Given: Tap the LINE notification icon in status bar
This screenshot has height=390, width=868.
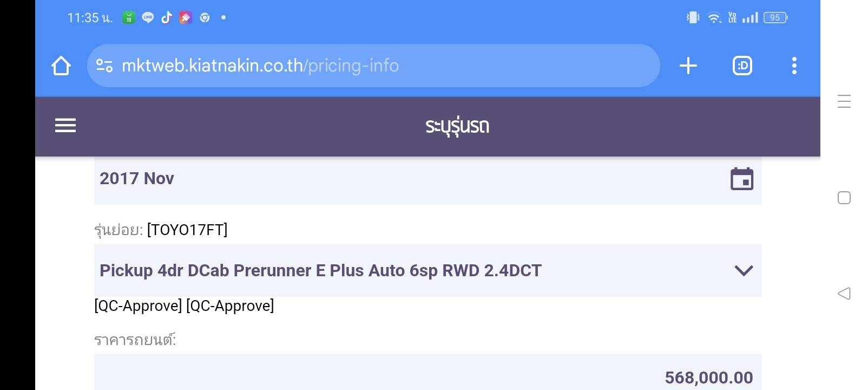Looking at the screenshot, I should click(148, 18).
